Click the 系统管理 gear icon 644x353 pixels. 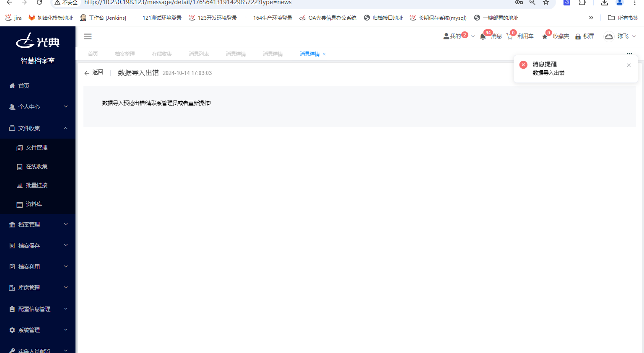12,330
